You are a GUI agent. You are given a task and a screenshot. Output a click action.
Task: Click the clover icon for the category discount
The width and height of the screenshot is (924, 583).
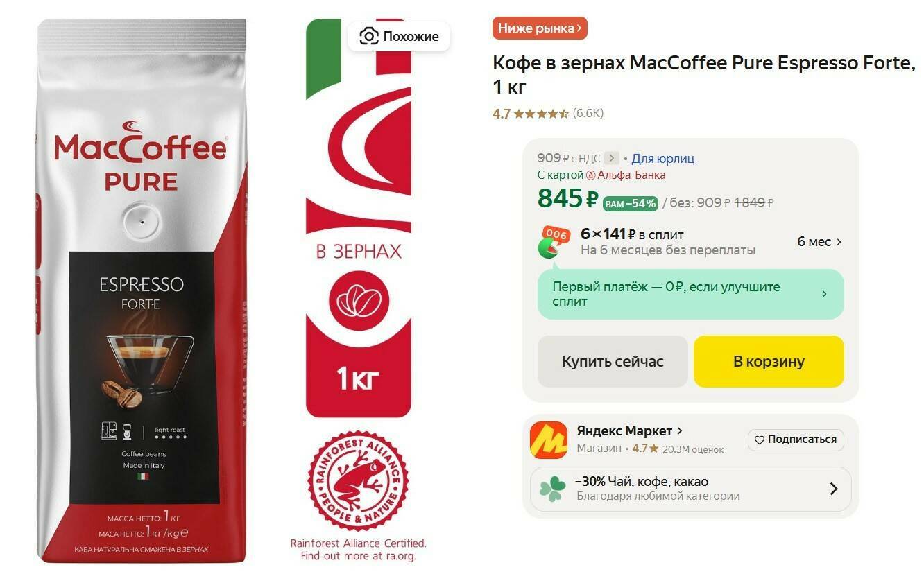point(552,489)
